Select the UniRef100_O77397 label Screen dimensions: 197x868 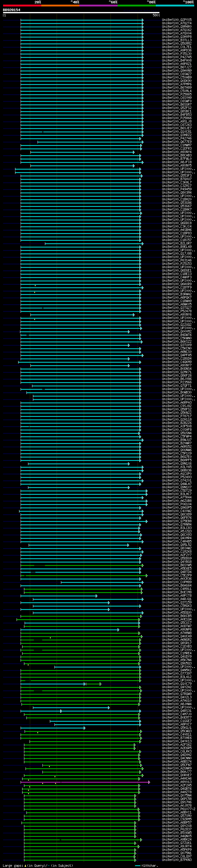[x=176, y=674]
